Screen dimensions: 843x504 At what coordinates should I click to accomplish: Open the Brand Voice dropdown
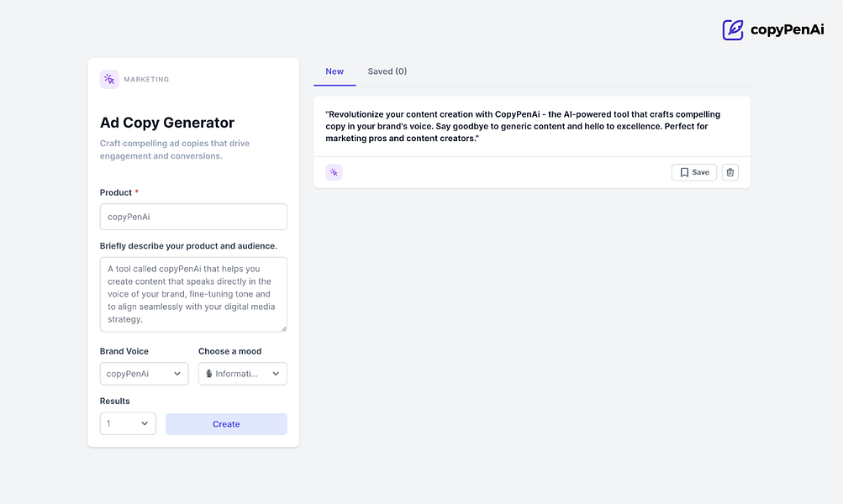click(x=144, y=374)
